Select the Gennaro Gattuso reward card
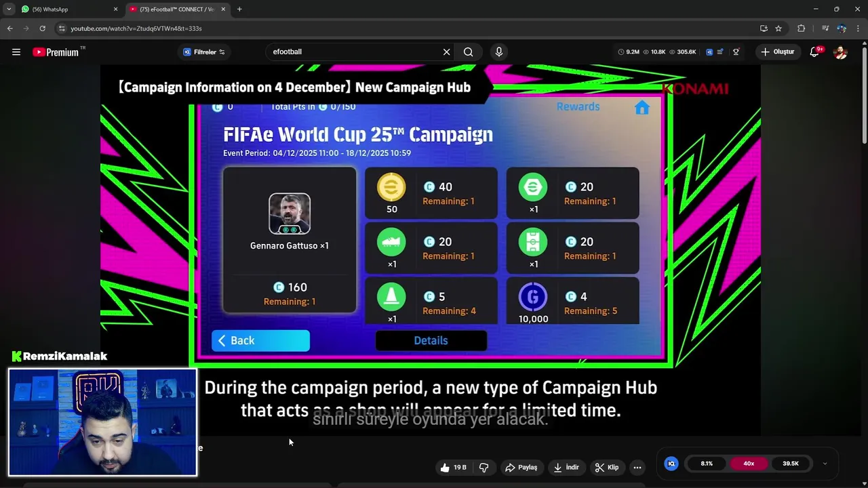Image resolution: width=868 pixels, height=488 pixels. click(x=290, y=241)
